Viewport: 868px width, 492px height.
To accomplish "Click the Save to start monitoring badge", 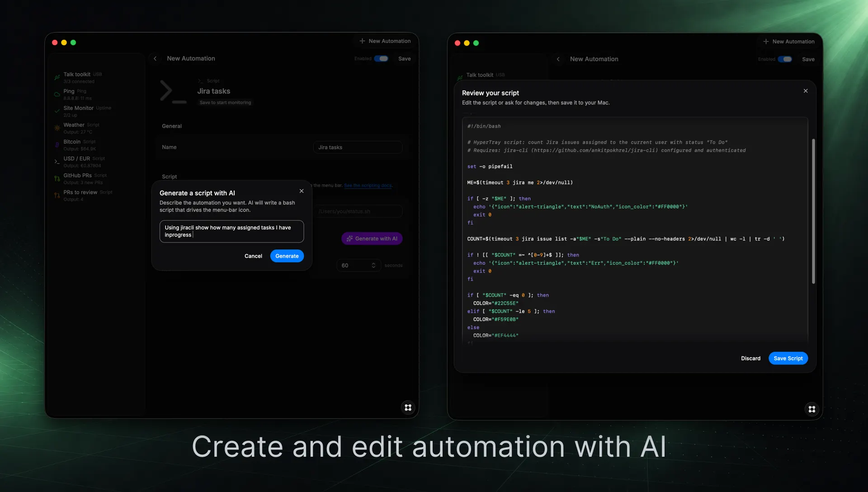I will 225,103.
